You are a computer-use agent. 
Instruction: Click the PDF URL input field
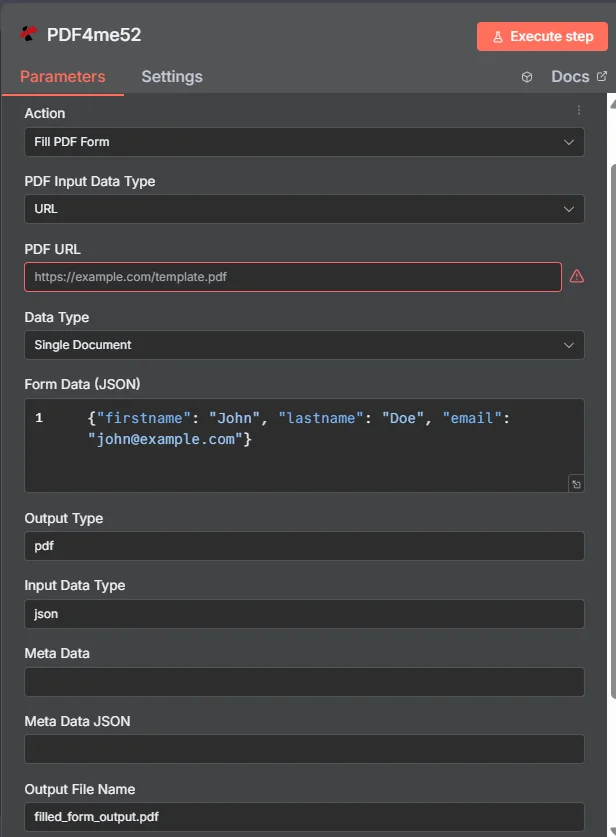(x=293, y=277)
